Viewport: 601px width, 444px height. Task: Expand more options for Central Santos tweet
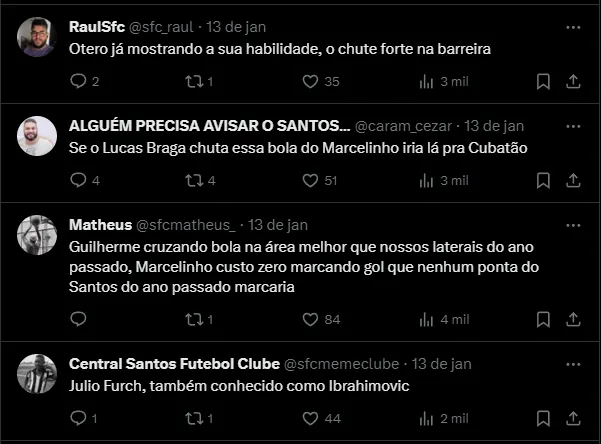[573, 363]
